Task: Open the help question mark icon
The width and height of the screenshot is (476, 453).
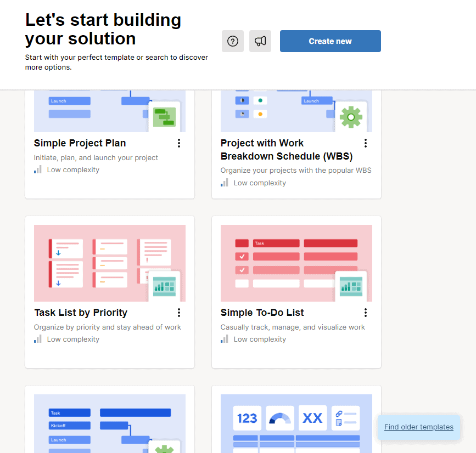Action: [232, 41]
